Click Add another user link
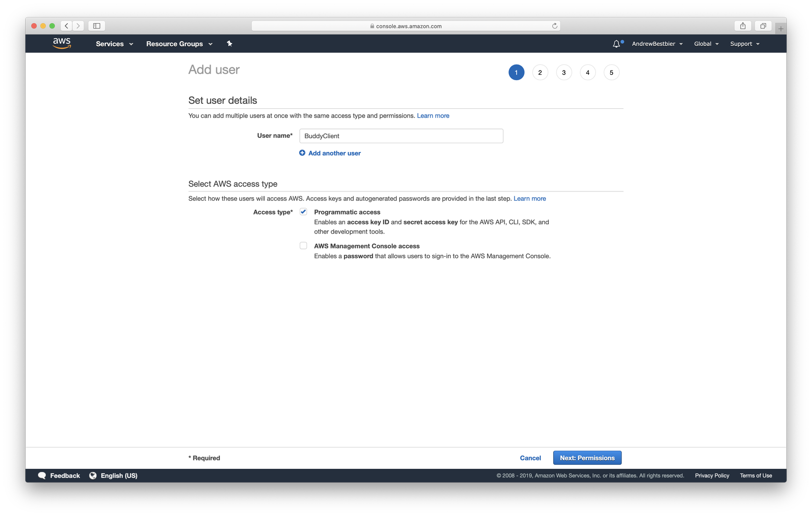This screenshot has height=516, width=812. pyautogui.click(x=335, y=153)
